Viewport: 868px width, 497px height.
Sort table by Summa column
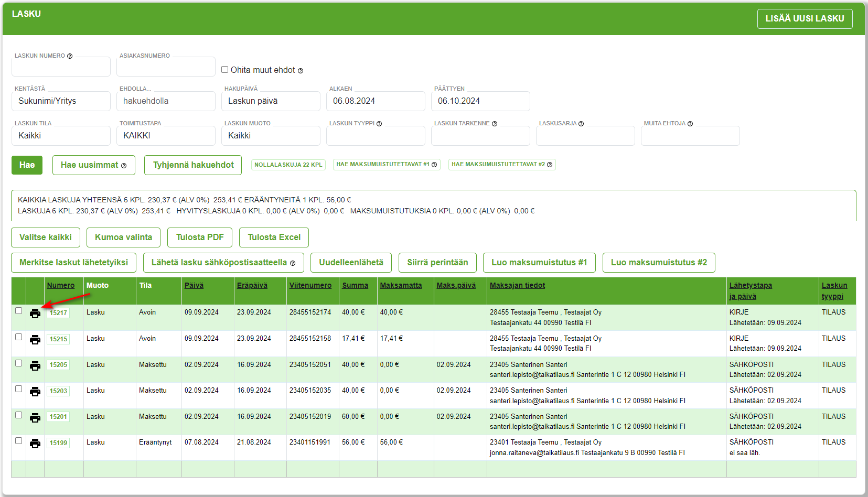355,286
